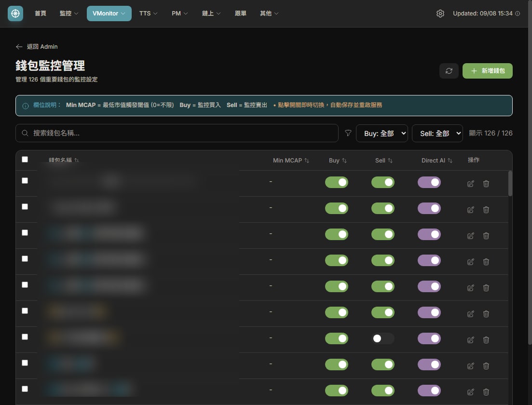Screen dimensions: 532x405
Task: Sort by the Direct AI column
Action: [437, 161]
